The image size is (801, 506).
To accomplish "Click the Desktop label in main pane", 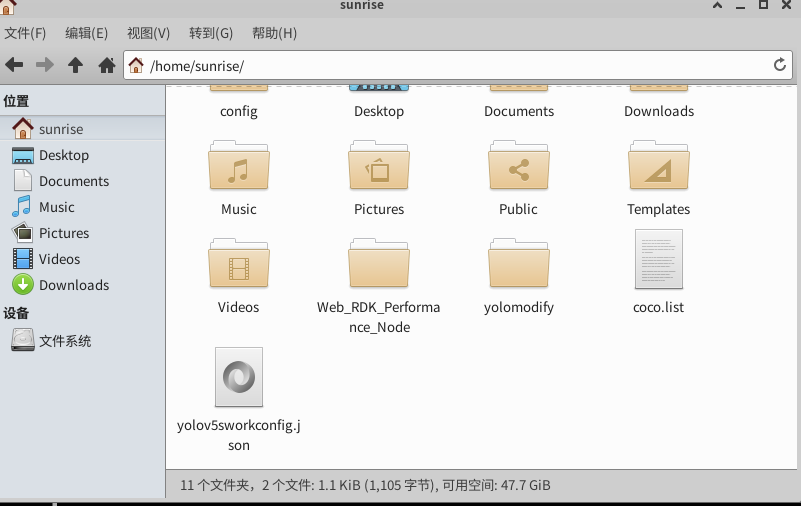I will pyautogui.click(x=379, y=111).
